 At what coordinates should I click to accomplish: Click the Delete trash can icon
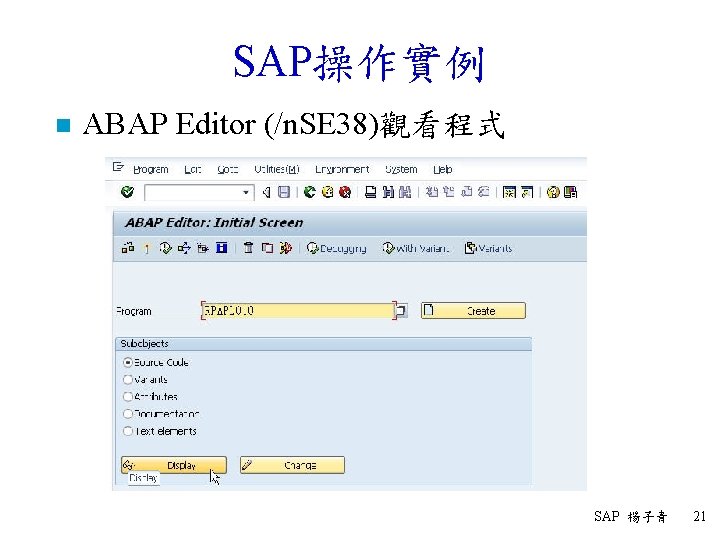click(x=248, y=248)
